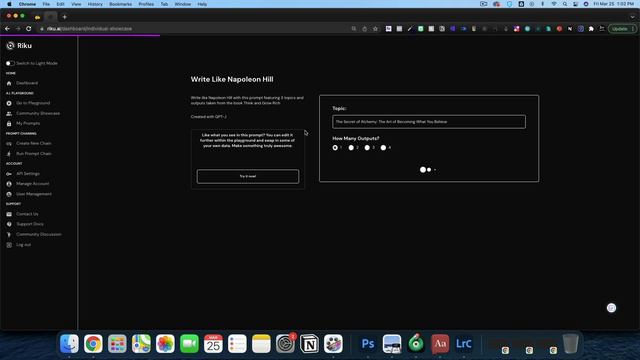This screenshot has width=640, height=360.
Task: Select Log out in sidebar
Action: coord(24,245)
